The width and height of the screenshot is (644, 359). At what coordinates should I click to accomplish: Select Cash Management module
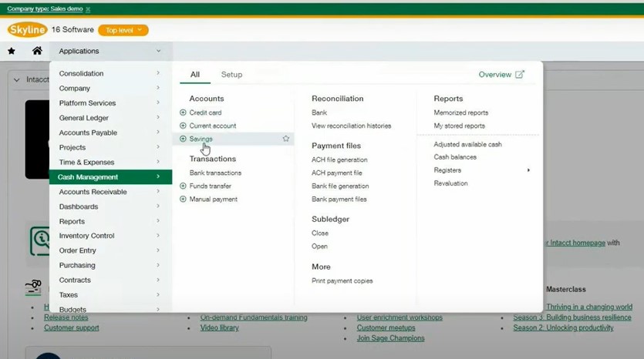(110, 177)
